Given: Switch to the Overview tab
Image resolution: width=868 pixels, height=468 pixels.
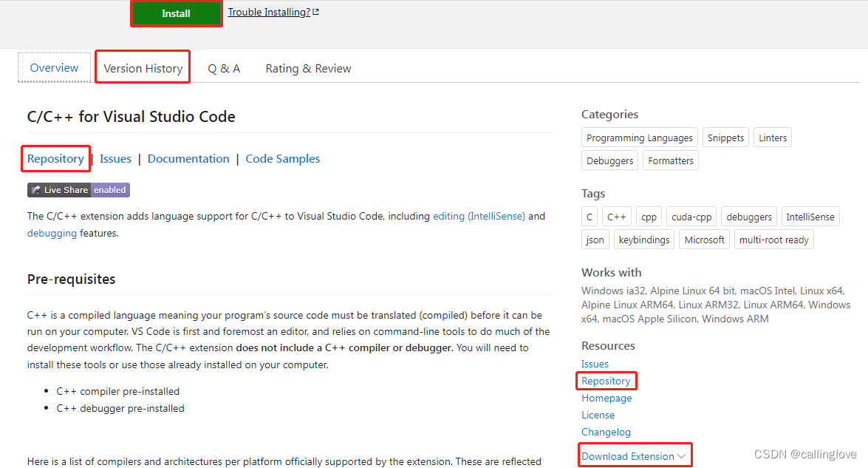Looking at the screenshot, I should click(54, 67).
